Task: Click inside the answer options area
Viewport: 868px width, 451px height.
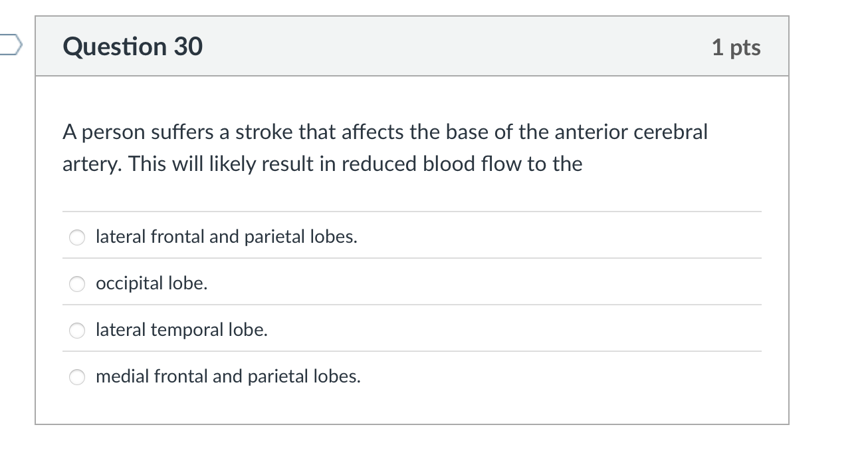Action: coord(412,306)
